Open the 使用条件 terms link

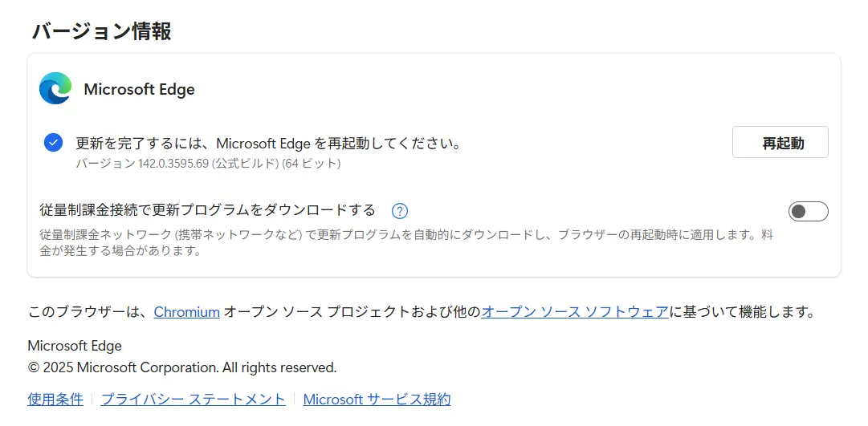(x=55, y=399)
